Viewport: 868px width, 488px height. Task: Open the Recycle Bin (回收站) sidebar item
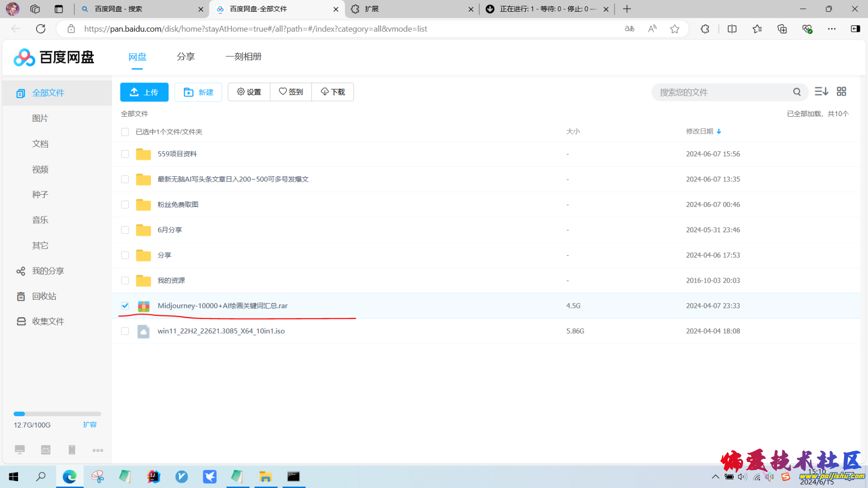point(44,296)
